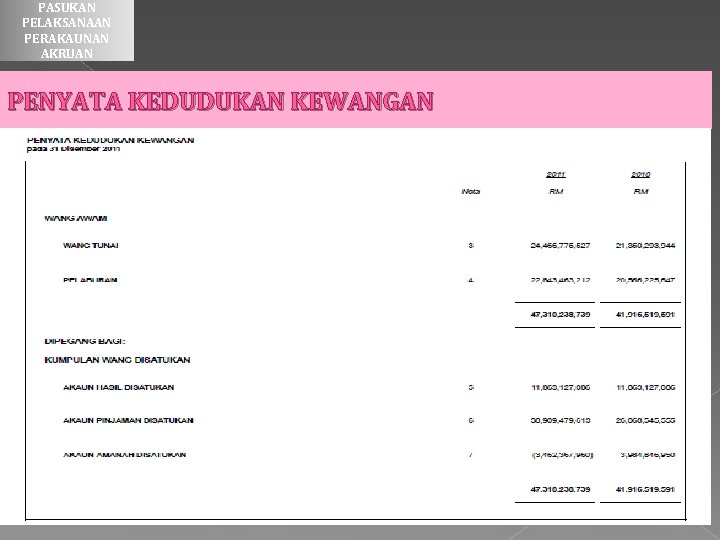Click the Nota column header
This screenshot has width=720, height=540.
[x=471, y=191]
